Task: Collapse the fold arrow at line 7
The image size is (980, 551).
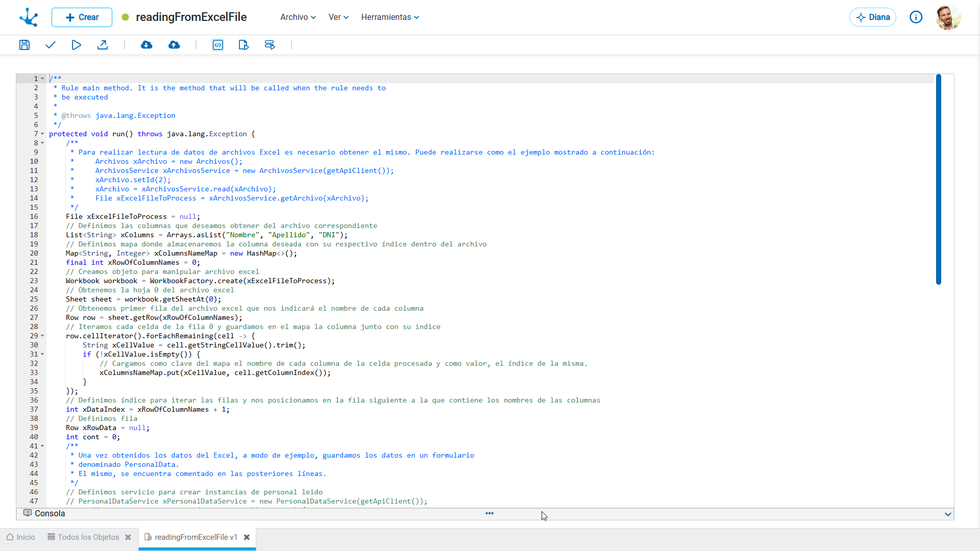Action: coord(42,134)
